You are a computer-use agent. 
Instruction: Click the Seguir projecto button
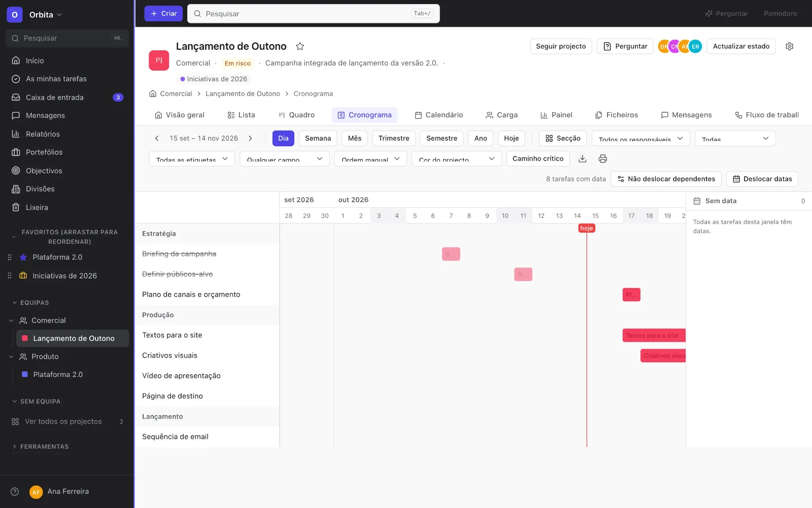561,46
